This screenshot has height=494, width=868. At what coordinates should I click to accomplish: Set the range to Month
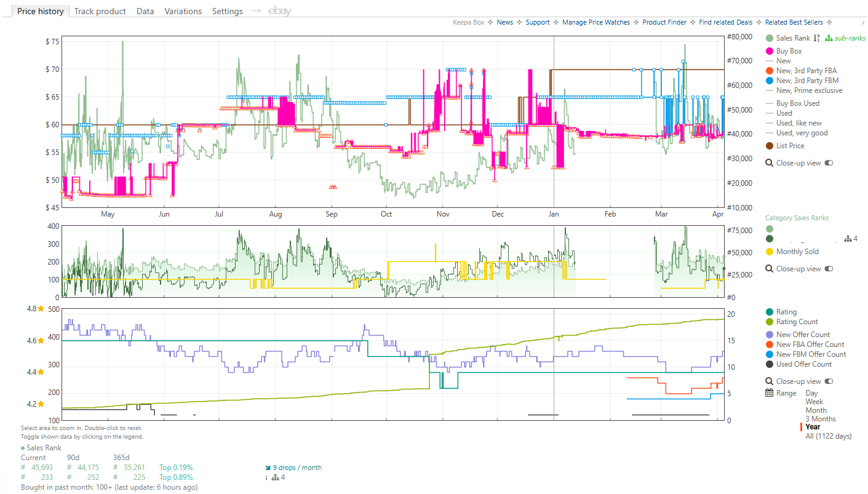coord(816,410)
